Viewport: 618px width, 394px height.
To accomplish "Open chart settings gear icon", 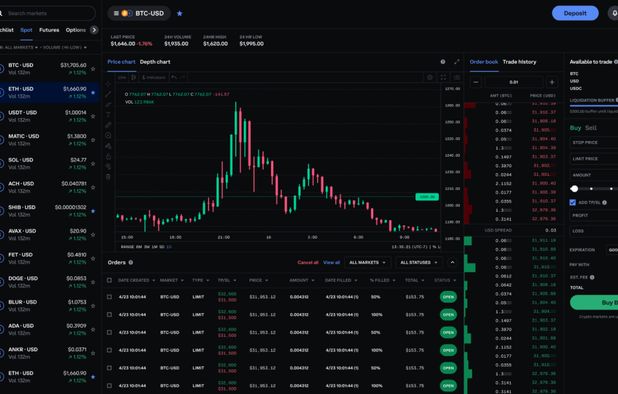I will click(443, 62).
